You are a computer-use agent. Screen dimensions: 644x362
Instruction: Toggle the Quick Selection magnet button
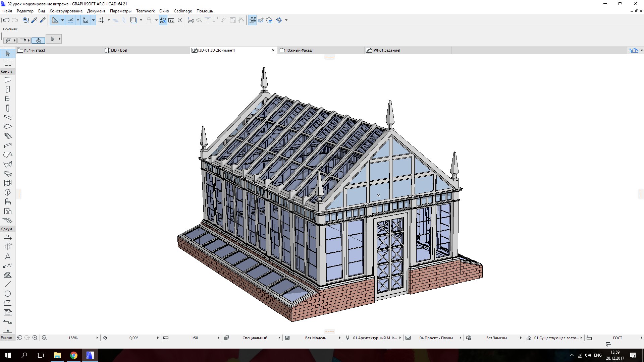coord(38,40)
